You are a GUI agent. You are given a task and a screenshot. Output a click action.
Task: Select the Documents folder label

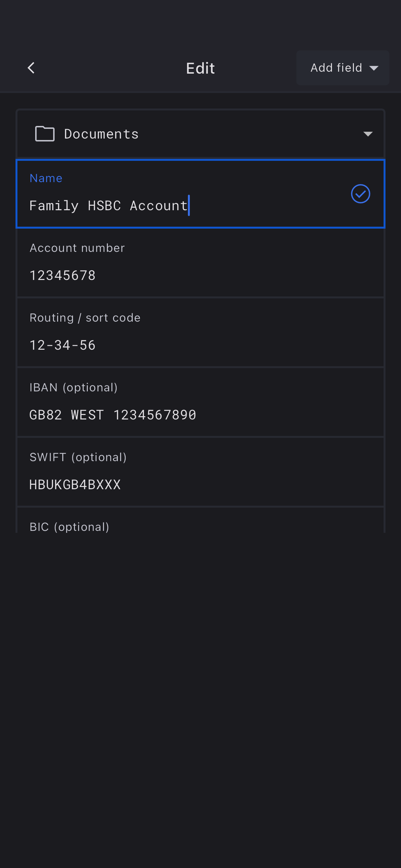[x=101, y=134]
